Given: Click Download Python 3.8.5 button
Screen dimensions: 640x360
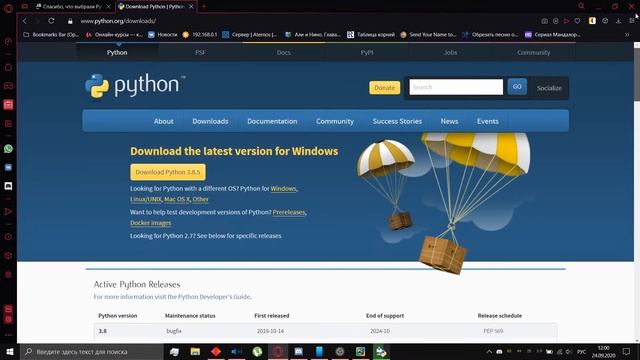Looking at the screenshot, I should [x=168, y=172].
